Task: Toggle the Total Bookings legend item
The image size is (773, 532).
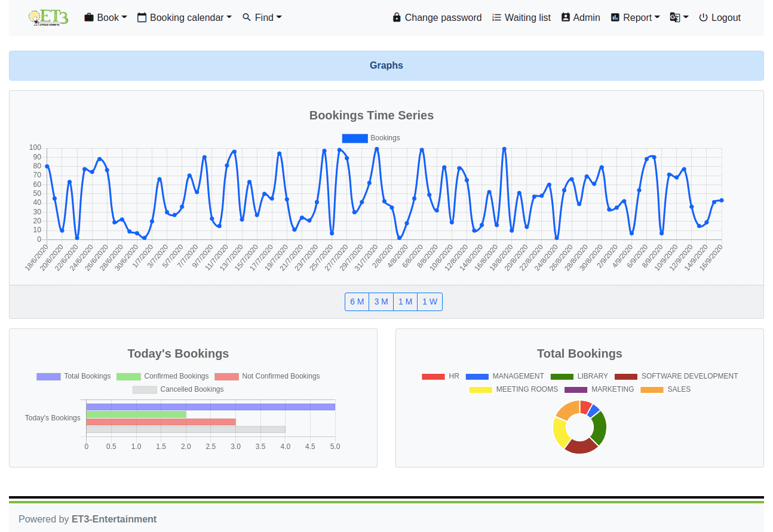Action: [x=73, y=376]
